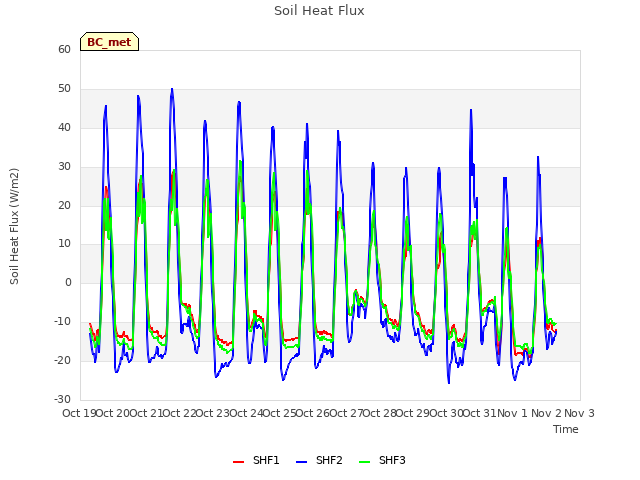
Task: Click the -30 y-axis tick label
Action: pos(62,399)
